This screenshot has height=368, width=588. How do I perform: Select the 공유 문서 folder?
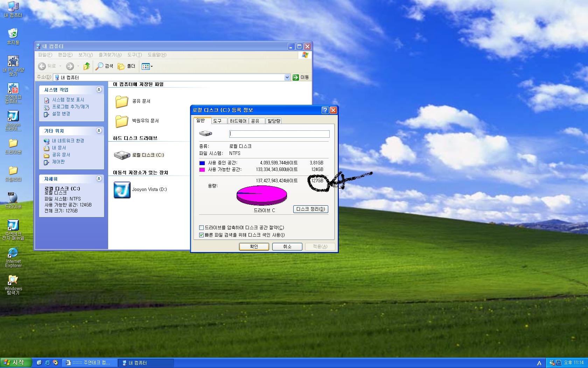click(x=133, y=101)
